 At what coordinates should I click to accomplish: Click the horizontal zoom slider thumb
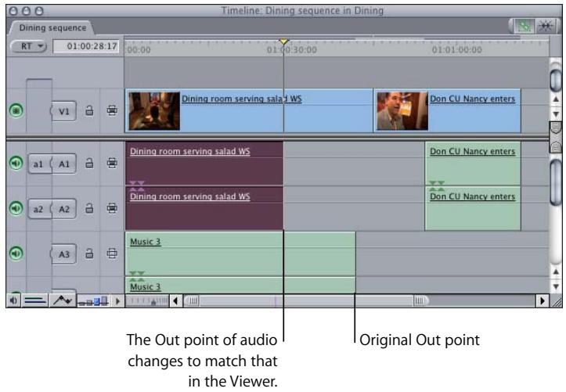point(306,300)
